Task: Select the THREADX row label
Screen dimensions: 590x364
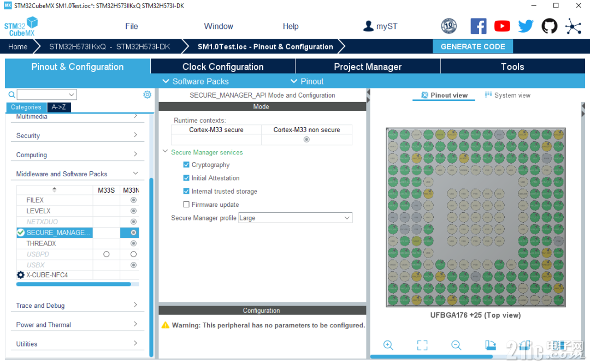Action: (41, 243)
